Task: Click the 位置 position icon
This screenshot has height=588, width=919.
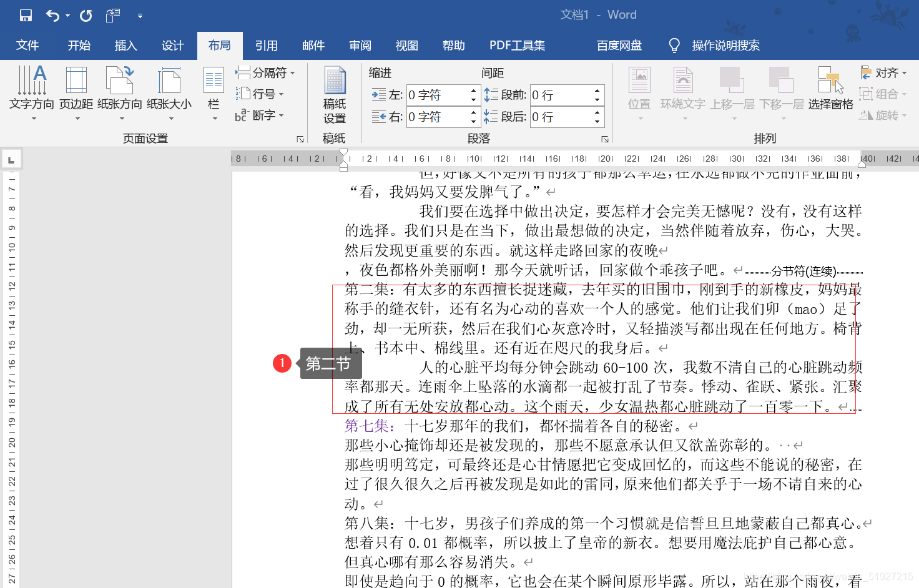Action: 639,92
